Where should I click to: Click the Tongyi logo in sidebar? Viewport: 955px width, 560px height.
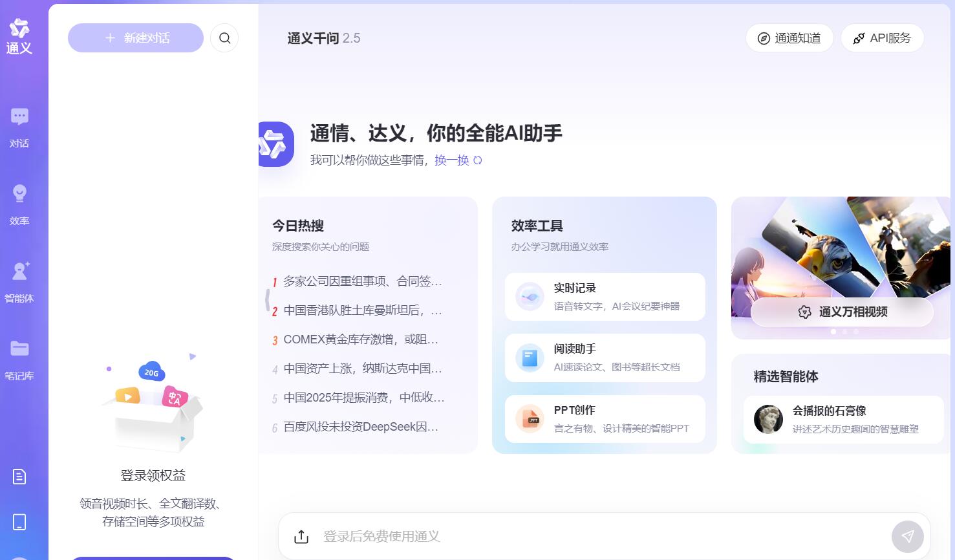point(19,36)
